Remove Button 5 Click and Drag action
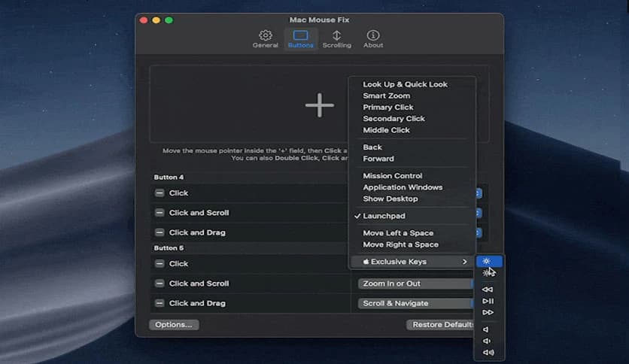The height and width of the screenshot is (364, 629). click(x=160, y=303)
